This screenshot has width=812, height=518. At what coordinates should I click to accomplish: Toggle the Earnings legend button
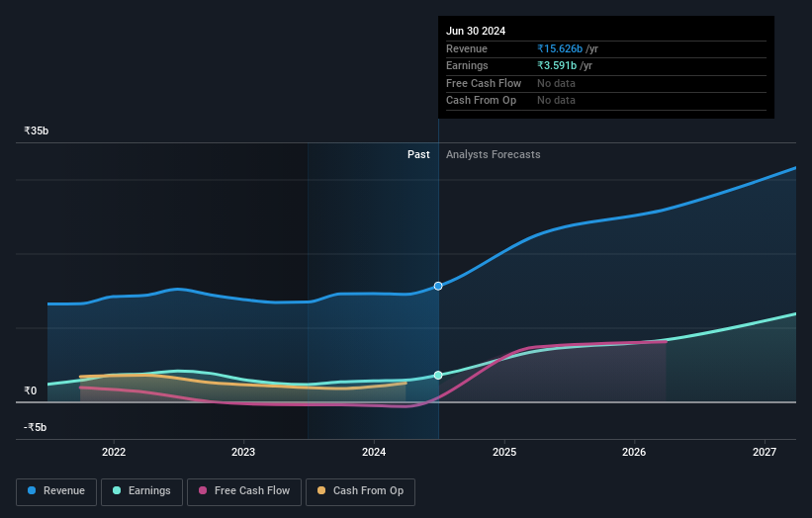point(141,491)
